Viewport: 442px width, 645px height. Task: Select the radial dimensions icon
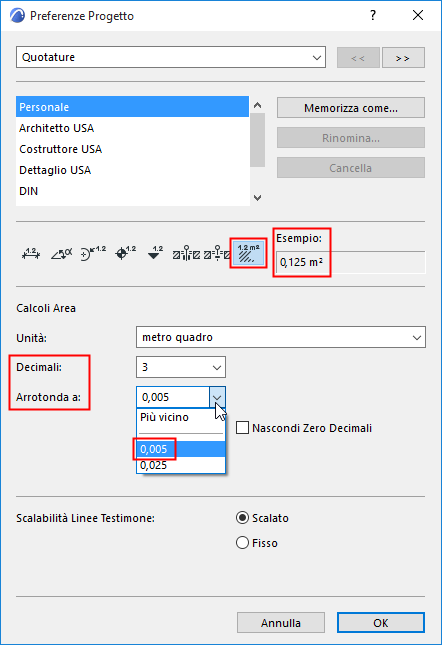[93, 253]
